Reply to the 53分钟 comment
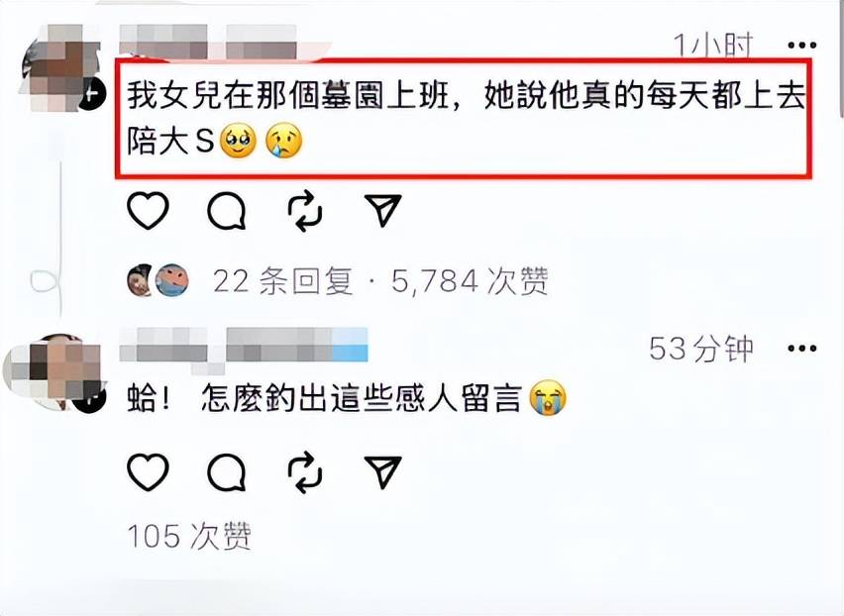This screenshot has height=616, width=844. tap(227, 471)
